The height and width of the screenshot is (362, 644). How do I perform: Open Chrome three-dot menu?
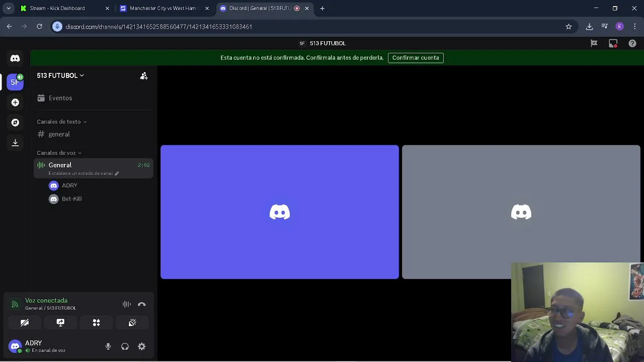(x=635, y=27)
